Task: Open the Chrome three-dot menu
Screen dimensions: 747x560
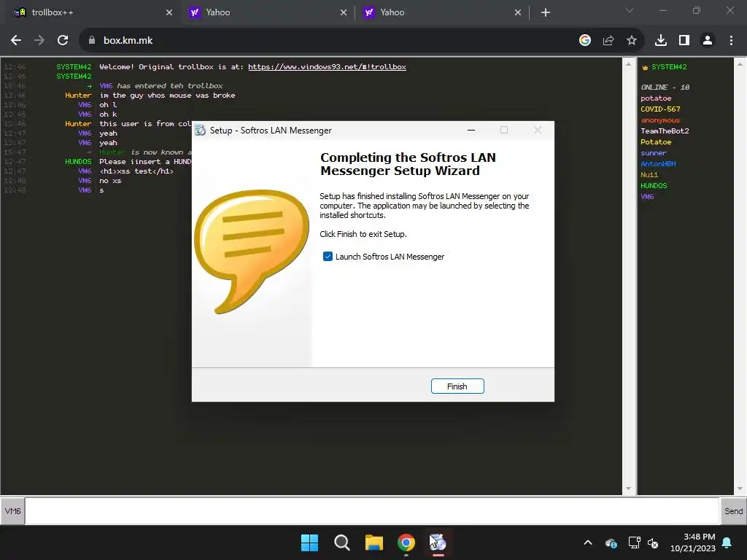Action: (x=731, y=41)
